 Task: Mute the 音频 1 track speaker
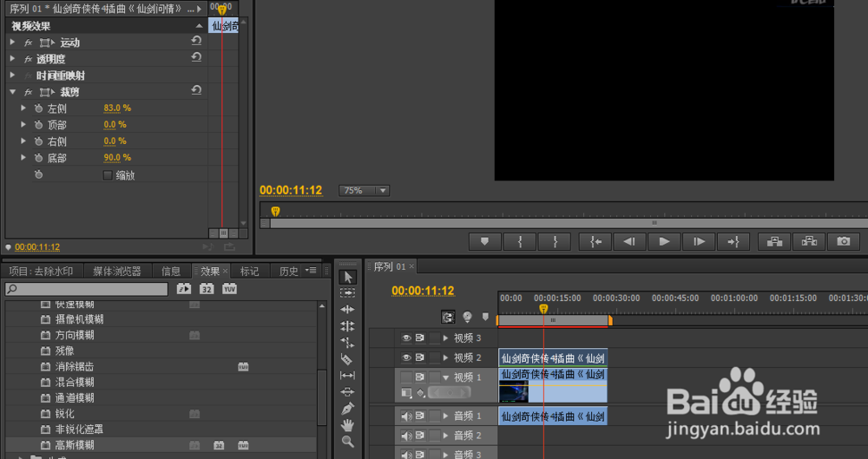[x=406, y=416]
